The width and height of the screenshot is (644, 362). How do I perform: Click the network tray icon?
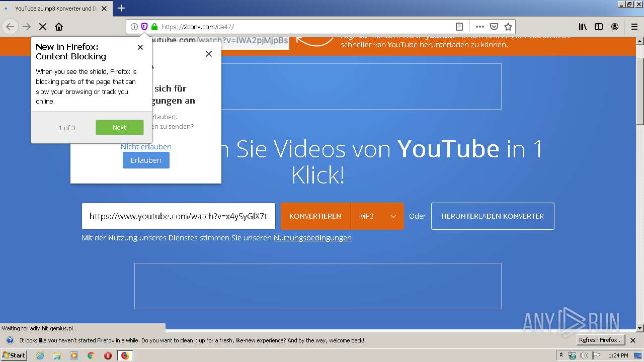point(573,355)
